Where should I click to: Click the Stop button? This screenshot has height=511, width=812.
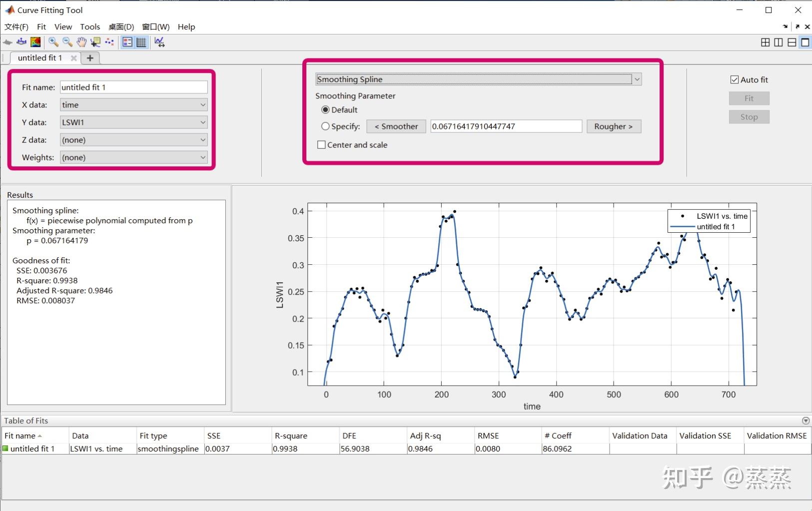coord(749,117)
